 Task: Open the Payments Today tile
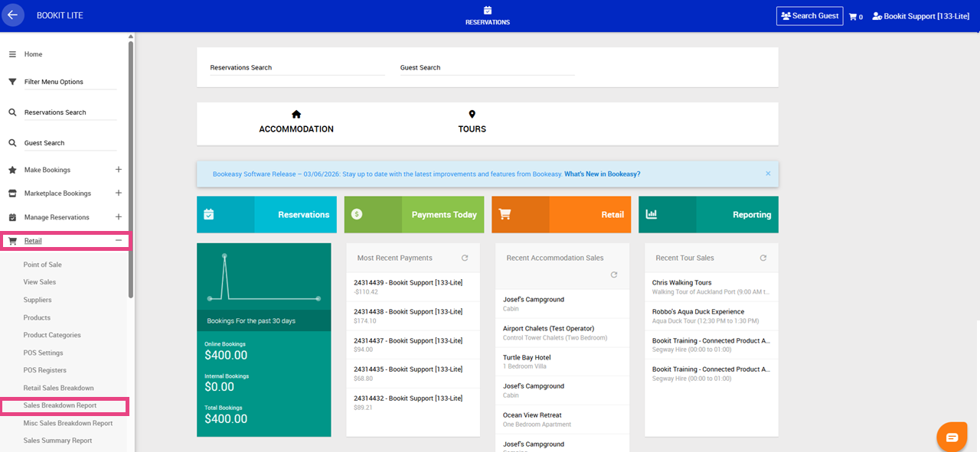tap(414, 215)
